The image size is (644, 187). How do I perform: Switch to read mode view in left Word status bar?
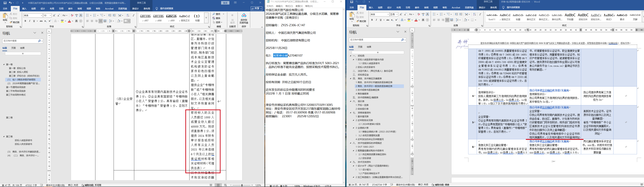point(211,185)
